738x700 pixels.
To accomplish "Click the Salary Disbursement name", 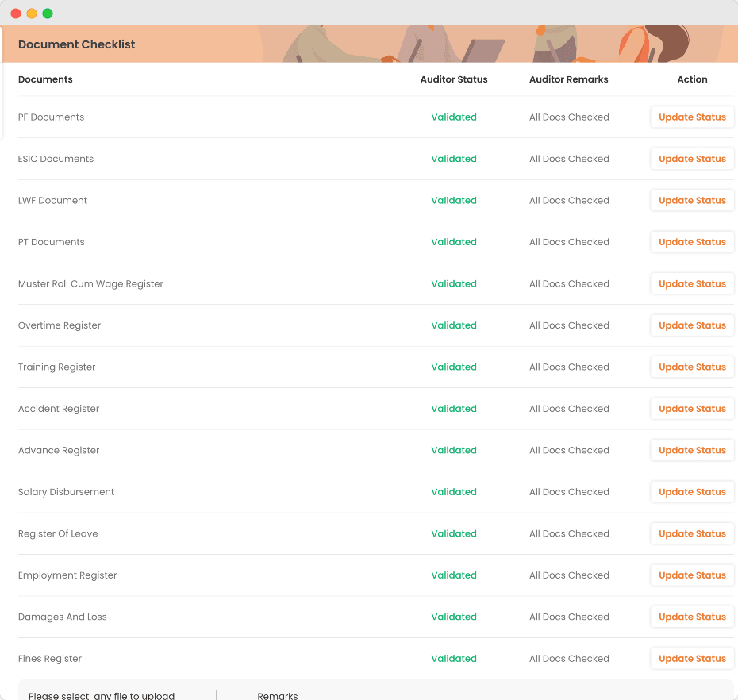I will click(x=66, y=492).
